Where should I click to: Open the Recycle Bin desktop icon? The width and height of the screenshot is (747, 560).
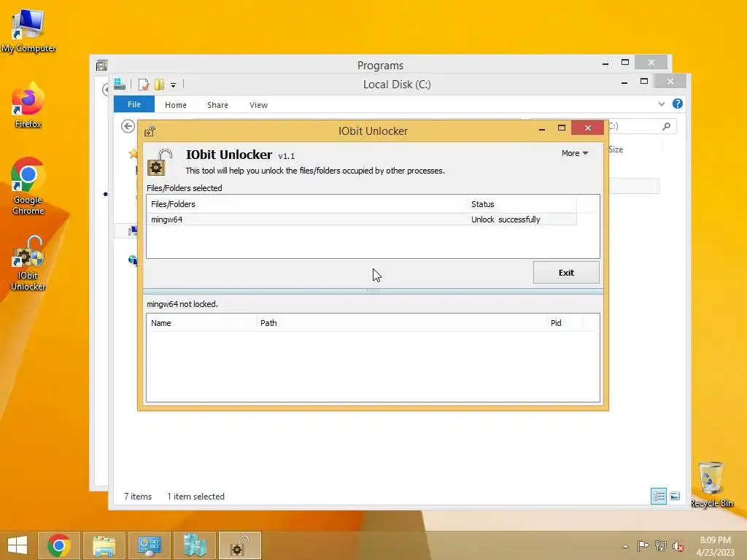711,485
